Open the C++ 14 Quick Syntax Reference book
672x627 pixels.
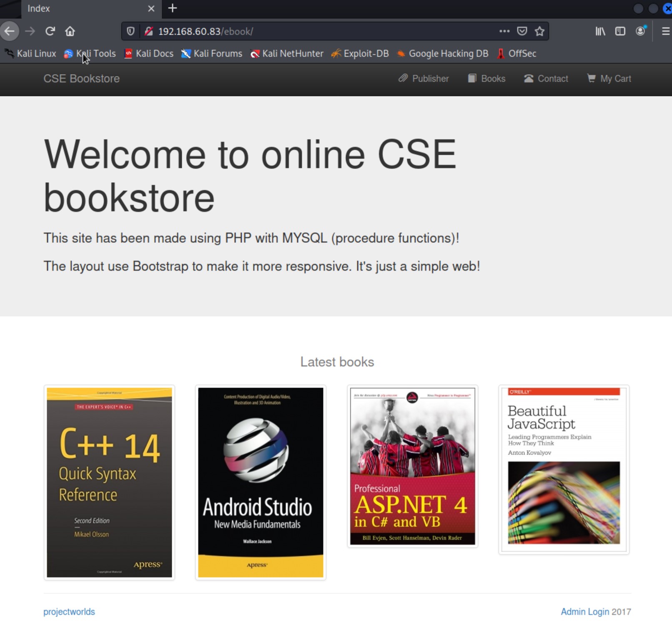109,483
